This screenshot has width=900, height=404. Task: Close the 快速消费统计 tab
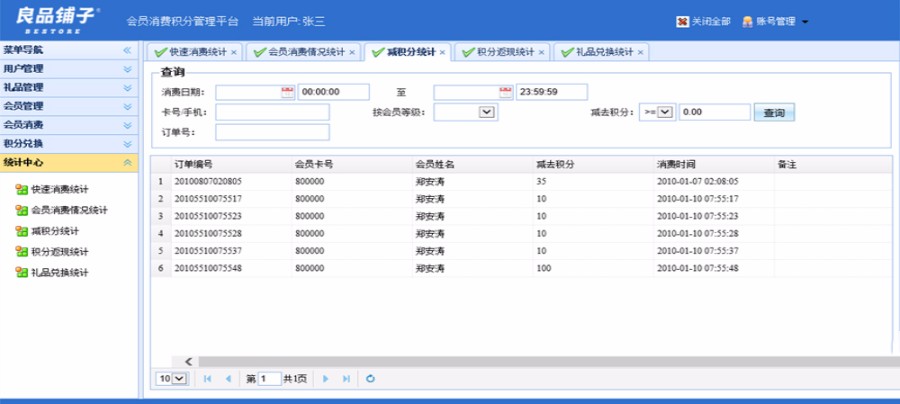[x=234, y=53]
